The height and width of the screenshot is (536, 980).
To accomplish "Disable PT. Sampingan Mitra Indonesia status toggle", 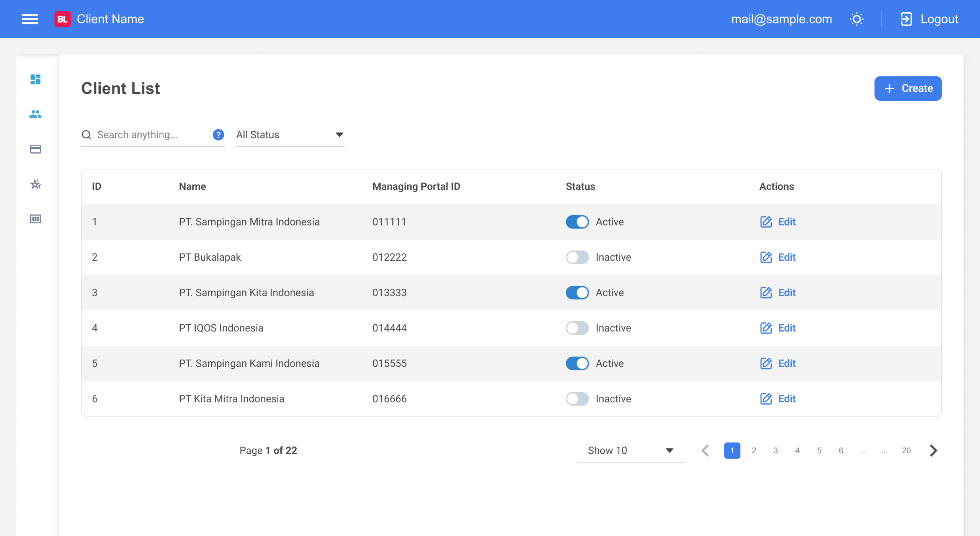I will [x=577, y=222].
